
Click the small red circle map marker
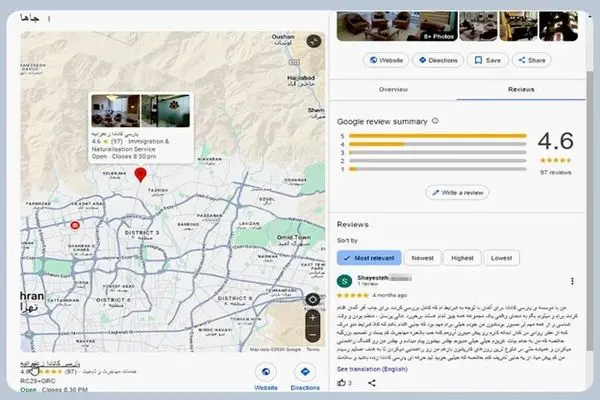[x=75, y=225]
